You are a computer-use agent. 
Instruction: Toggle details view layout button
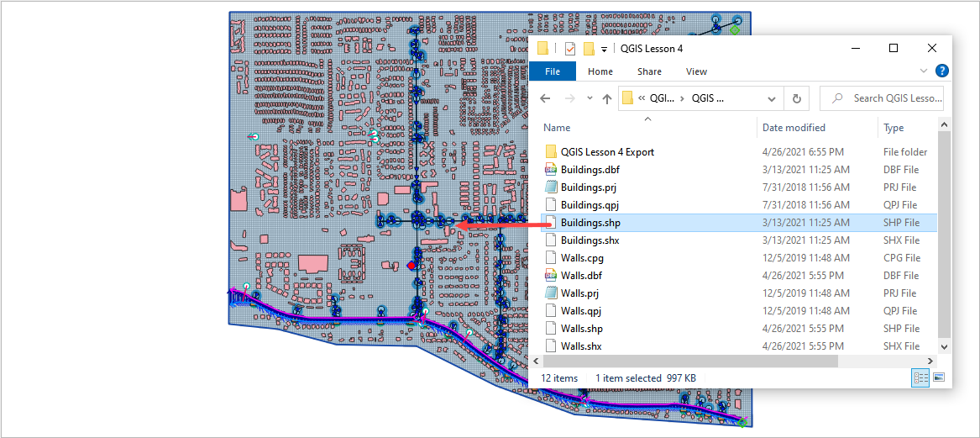pos(920,378)
